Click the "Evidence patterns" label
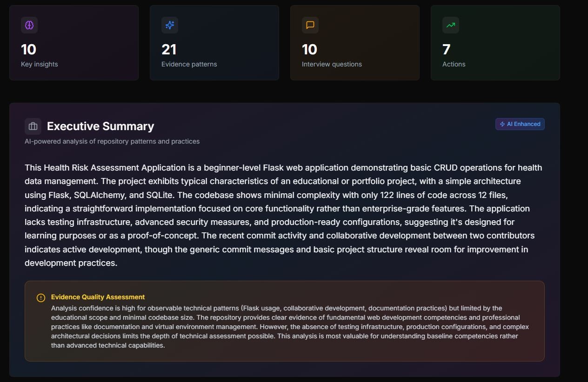 tap(189, 64)
